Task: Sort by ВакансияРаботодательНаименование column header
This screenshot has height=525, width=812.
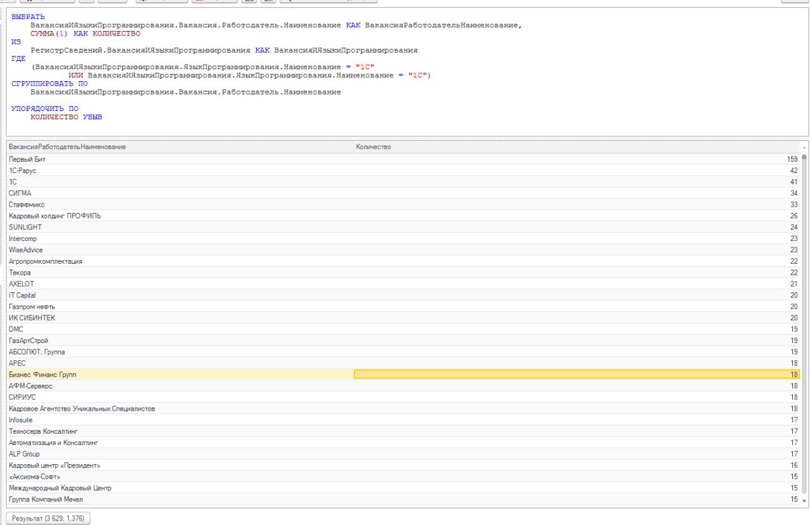Action: pos(180,147)
